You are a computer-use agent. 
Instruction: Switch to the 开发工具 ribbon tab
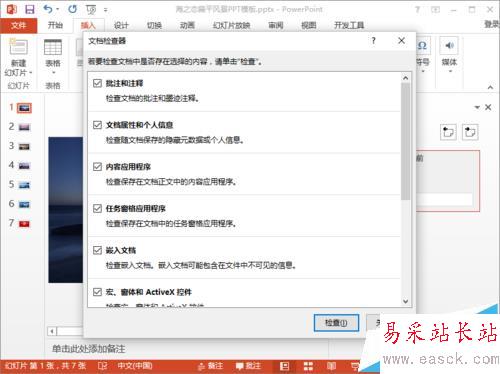tap(349, 25)
